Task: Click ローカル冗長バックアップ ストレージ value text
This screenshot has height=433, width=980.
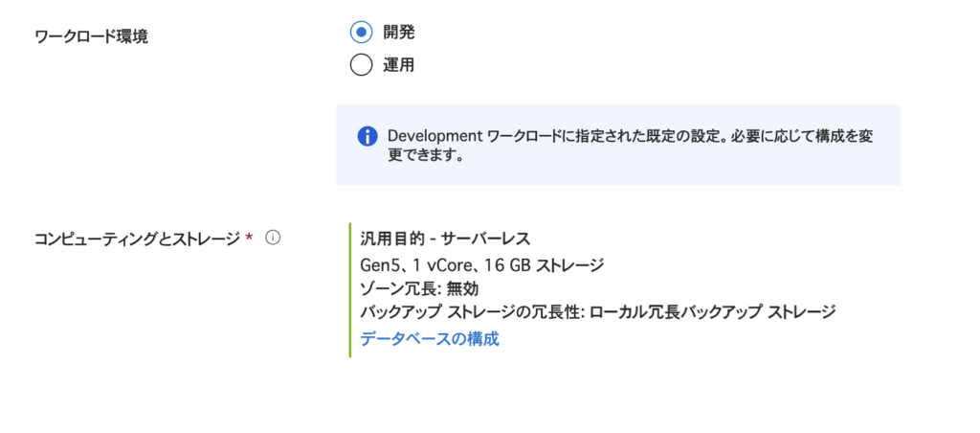Action: [x=714, y=312]
